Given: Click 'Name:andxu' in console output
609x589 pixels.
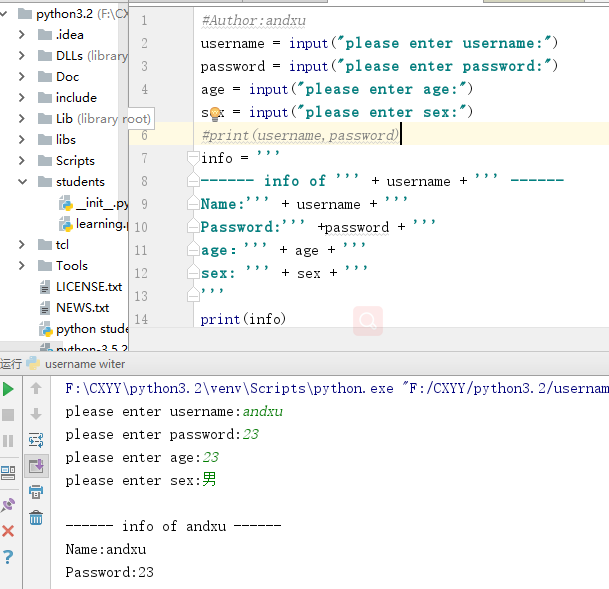Looking at the screenshot, I should 106,549.
